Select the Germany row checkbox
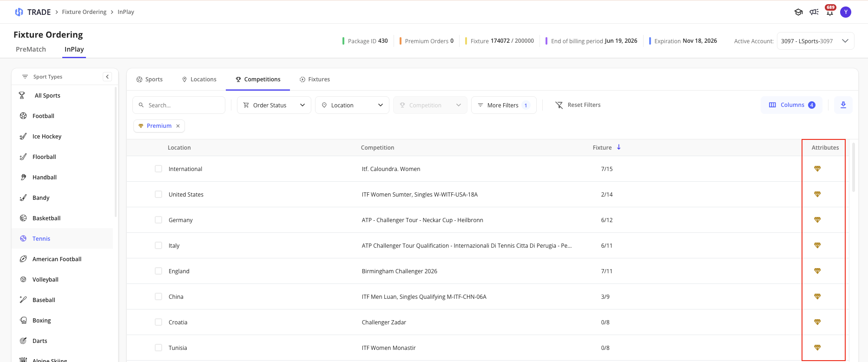Viewport: 868px width, 362px height. click(158, 220)
